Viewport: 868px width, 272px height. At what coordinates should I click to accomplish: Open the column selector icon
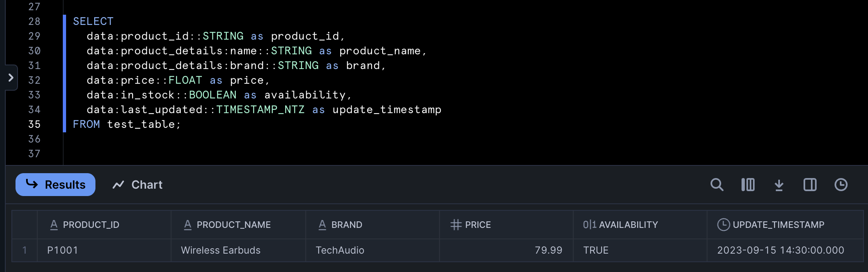click(x=748, y=185)
